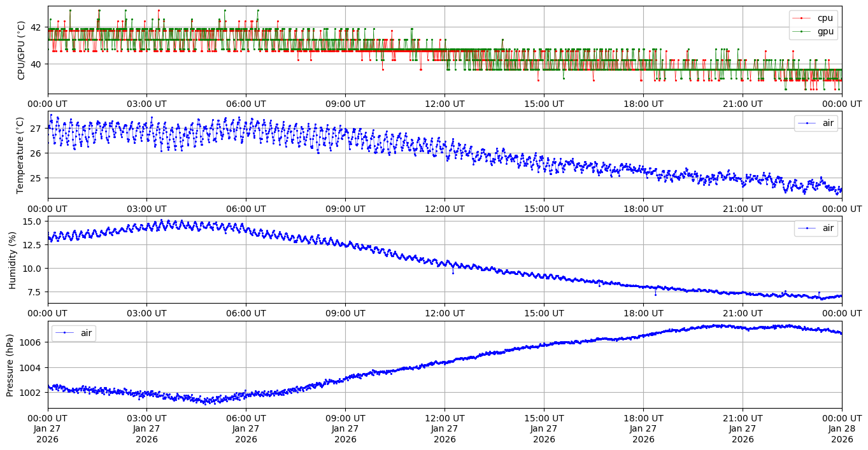The image size is (868, 450).
Task: Click 06:00 UT tick under CPU/GPU chart
Action: coord(246,104)
